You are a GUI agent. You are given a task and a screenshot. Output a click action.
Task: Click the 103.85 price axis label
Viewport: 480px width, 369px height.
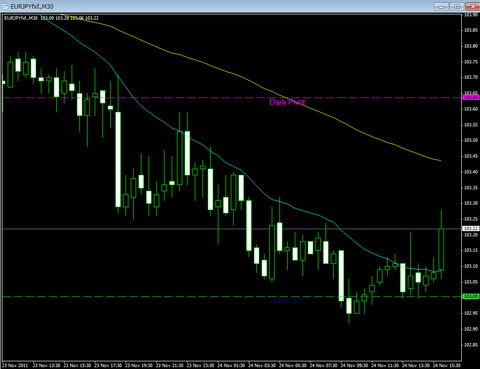[471, 30]
